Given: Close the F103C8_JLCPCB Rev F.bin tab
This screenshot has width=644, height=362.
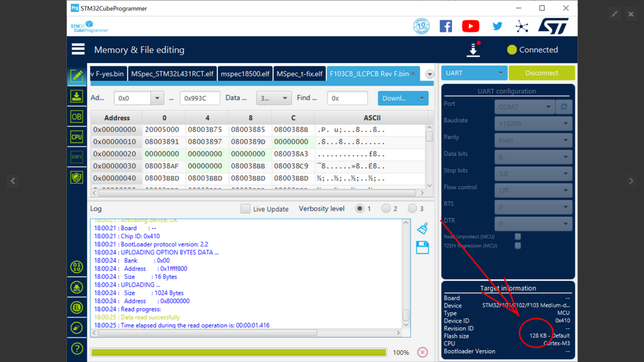Looking at the screenshot, I should coord(413,74).
